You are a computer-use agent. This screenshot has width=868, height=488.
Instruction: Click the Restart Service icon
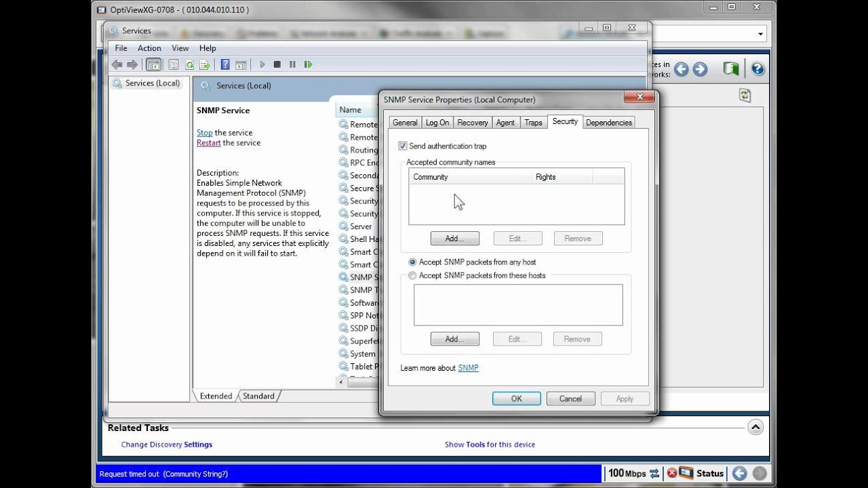308,64
